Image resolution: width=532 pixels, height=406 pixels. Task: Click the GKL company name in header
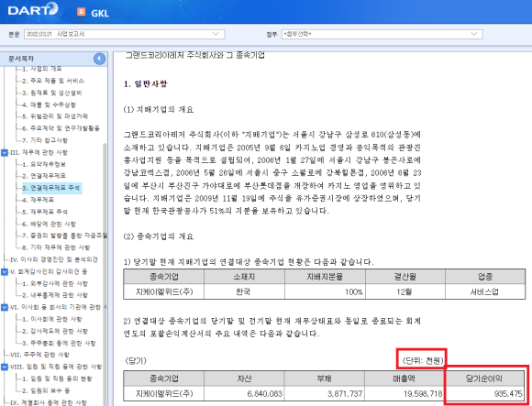click(100, 13)
